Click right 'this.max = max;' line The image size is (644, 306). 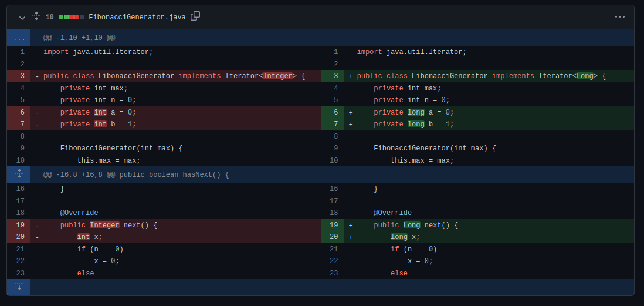click(x=422, y=160)
